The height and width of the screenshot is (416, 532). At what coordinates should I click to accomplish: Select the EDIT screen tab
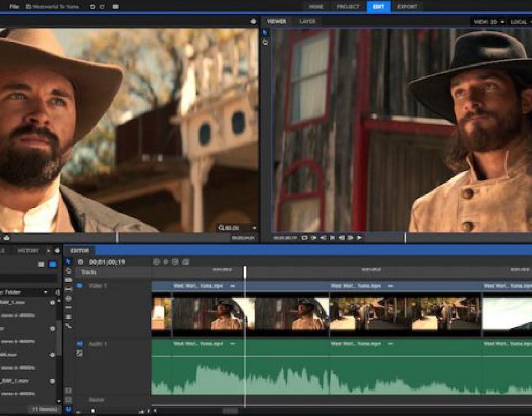pos(378,6)
